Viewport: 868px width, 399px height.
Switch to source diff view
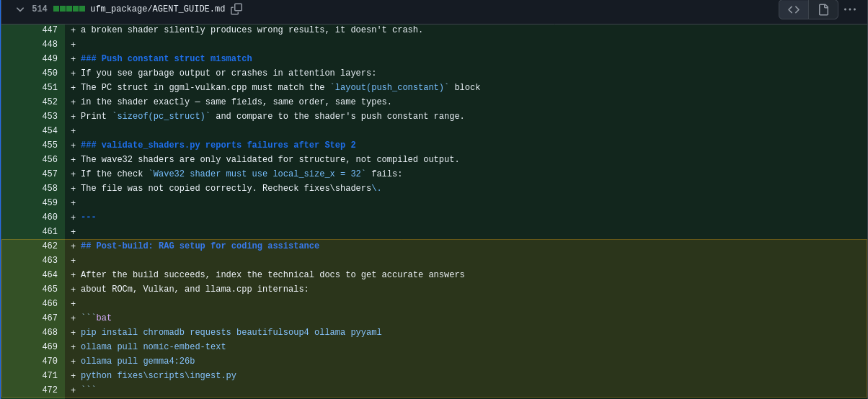pos(794,9)
